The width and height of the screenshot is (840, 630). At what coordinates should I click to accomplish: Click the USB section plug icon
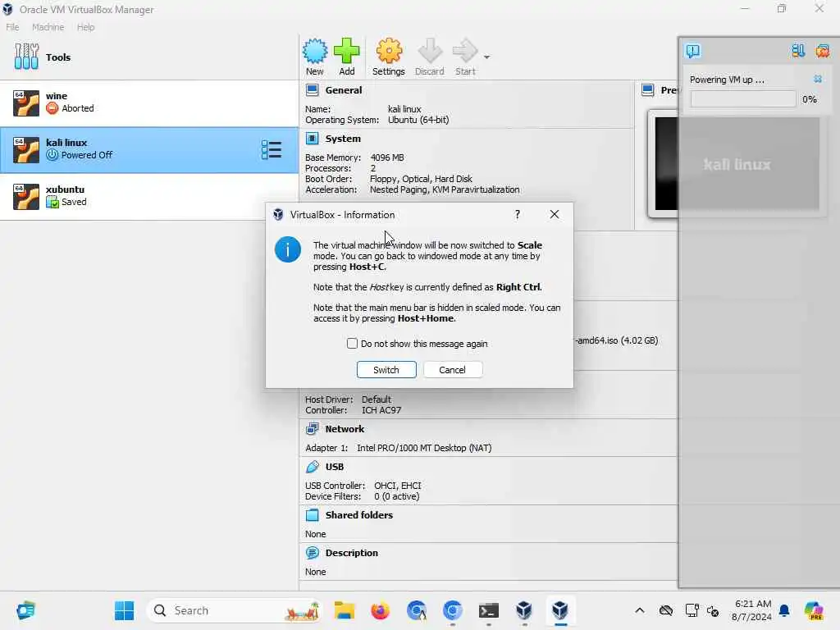click(x=312, y=467)
